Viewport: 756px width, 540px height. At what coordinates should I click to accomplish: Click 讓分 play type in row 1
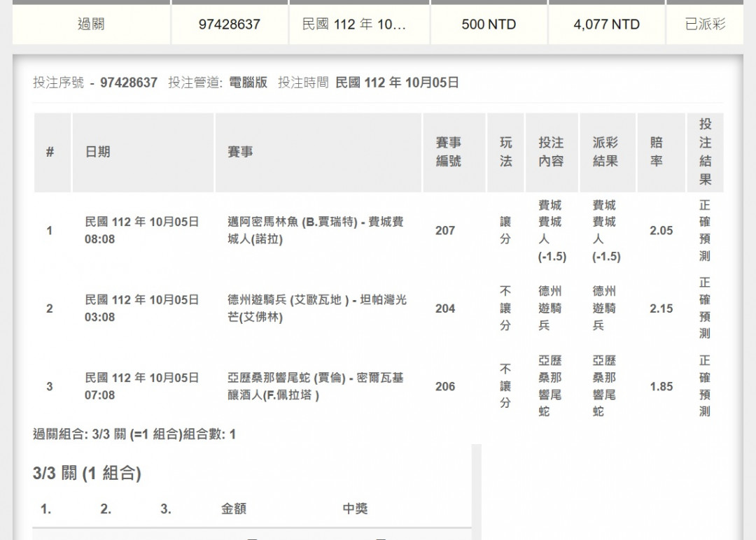pyautogui.click(x=505, y=230)
